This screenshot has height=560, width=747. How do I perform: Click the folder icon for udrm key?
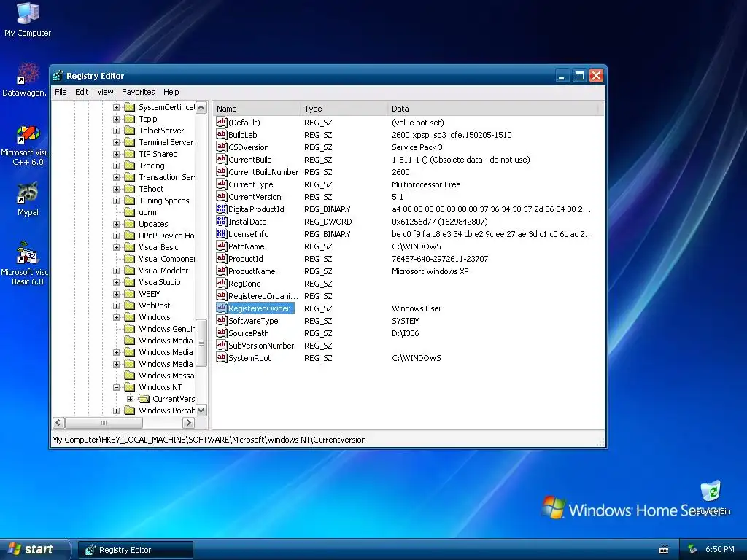click(x=130, y=212)
